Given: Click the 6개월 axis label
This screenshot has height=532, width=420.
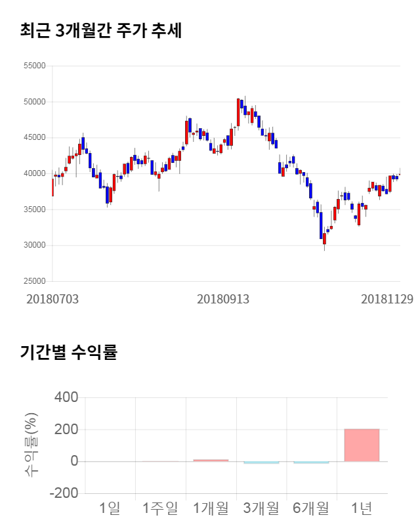Looking at the screenshot, I should [x=311, y=508].
